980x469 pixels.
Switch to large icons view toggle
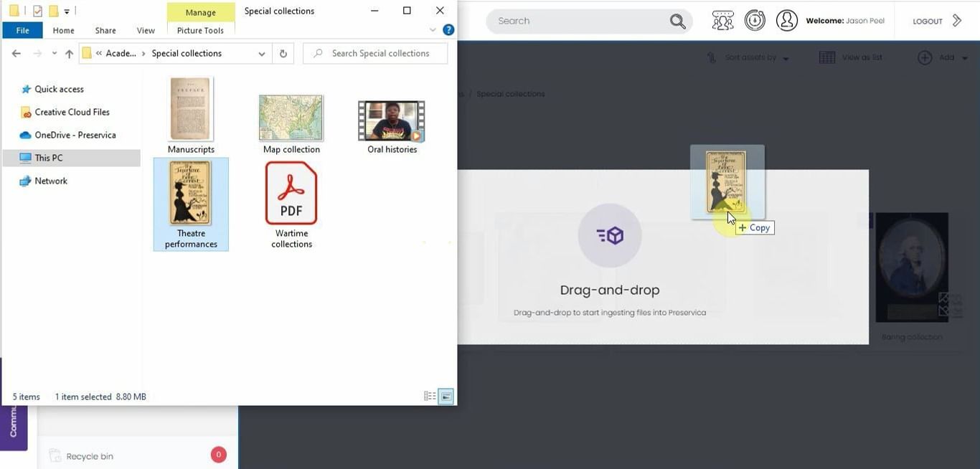(446, 397)
